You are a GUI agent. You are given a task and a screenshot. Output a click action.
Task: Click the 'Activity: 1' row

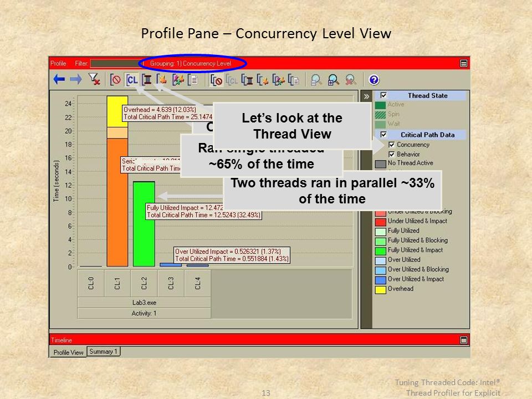144,313
